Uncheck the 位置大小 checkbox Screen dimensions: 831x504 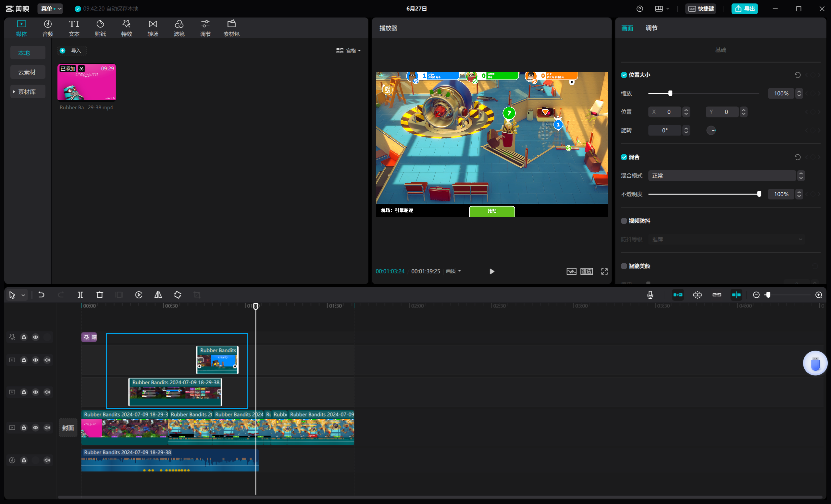pos(624,75)
